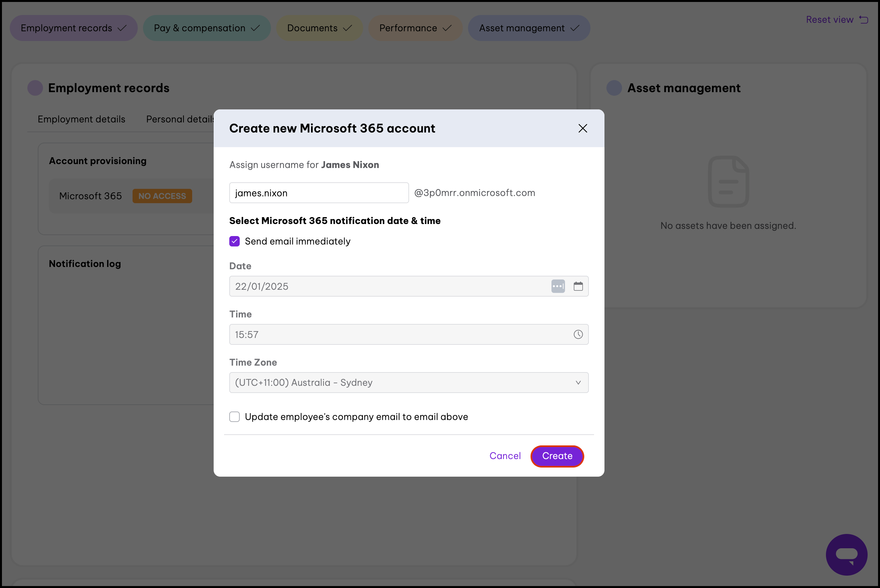Expand the Time Zone dropdown

[x=408, y=383]
